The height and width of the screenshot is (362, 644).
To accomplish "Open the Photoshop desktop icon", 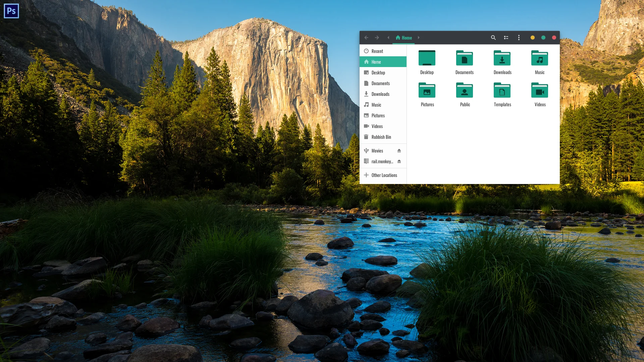I will tap(11, 11).
